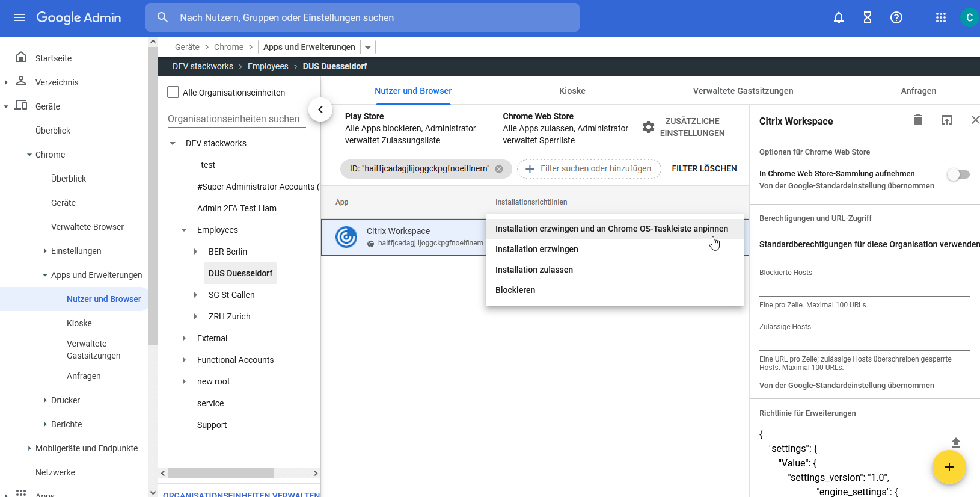Click the Startseite home icon
This screenshot has height=497, width=980.
[x=21, y=57]
